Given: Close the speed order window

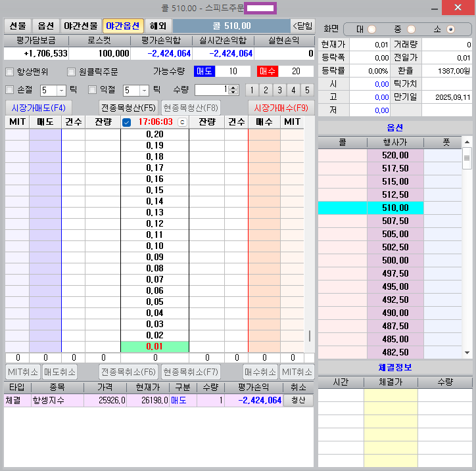Looking at the screenshot, I should tap(458, 8).
